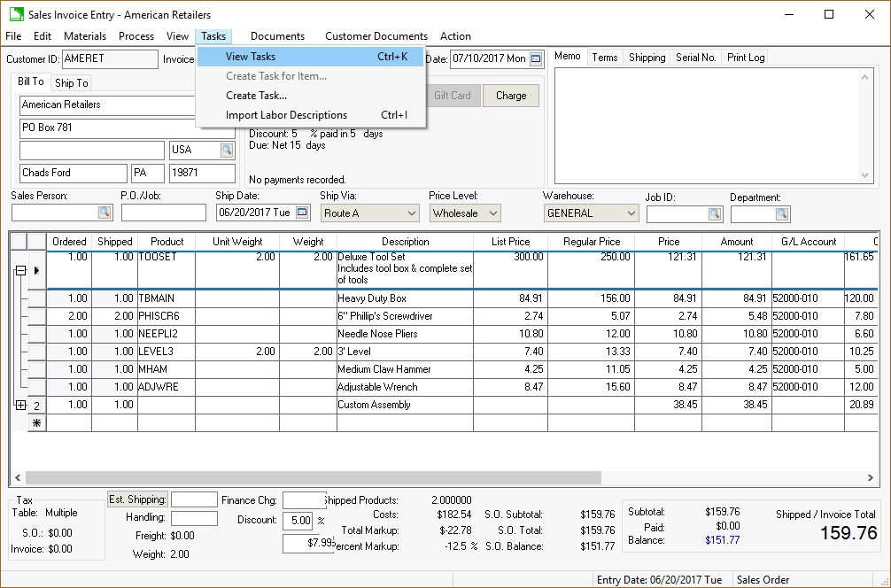
Task: Switch to the Shipping tab
Action: [x=647, y=58]
